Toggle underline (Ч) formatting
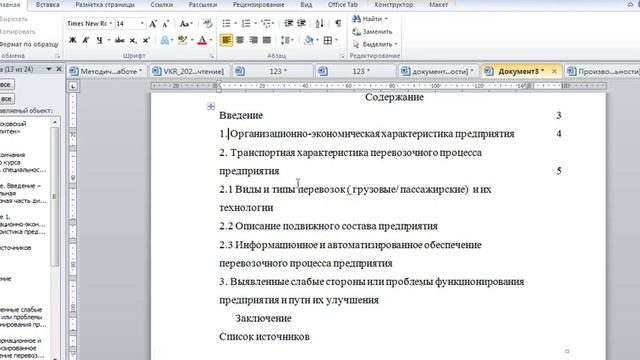The height and width of the screenshot is (360, 640). click(99, 40)
